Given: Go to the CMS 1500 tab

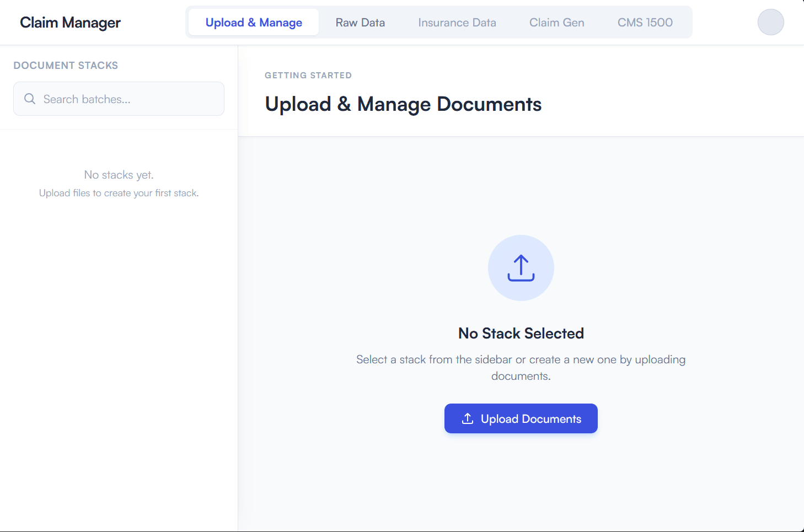Looking at the screenshot, I should click(x=645, y=22).
